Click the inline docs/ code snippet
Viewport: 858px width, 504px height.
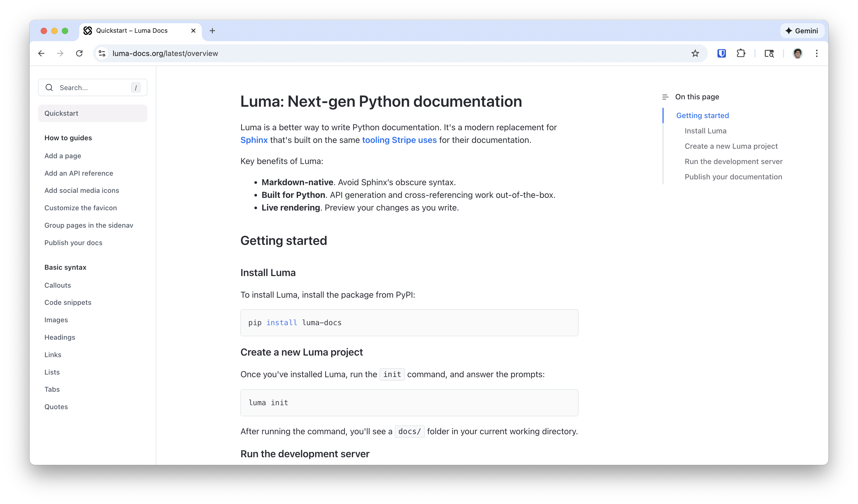click(x=410, y=431)
